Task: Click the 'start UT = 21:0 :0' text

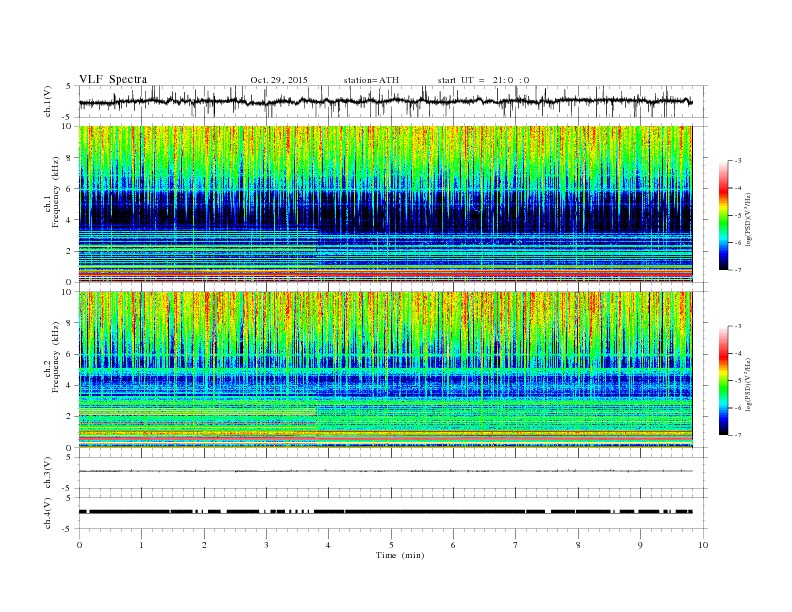Action: click(483, 80)
